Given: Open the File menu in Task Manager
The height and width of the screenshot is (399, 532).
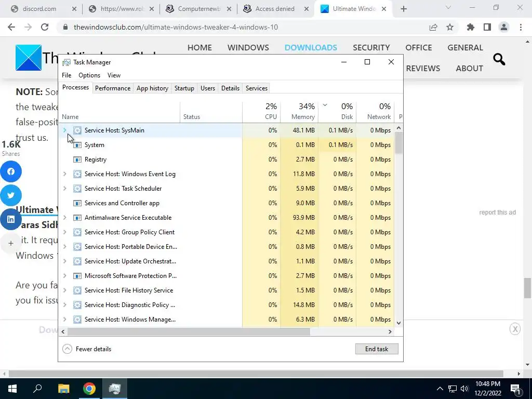Looking at the screenshot, I should coord(66,75).
